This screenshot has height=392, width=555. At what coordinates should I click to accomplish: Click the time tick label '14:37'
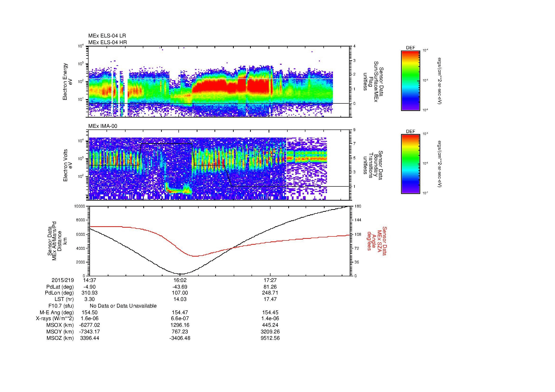89,280
